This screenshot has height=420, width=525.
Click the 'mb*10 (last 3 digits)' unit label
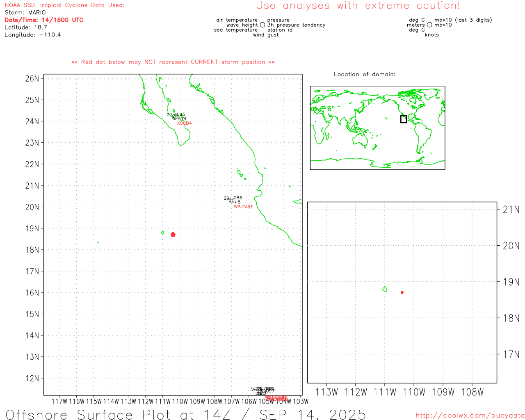click(463, 20)
